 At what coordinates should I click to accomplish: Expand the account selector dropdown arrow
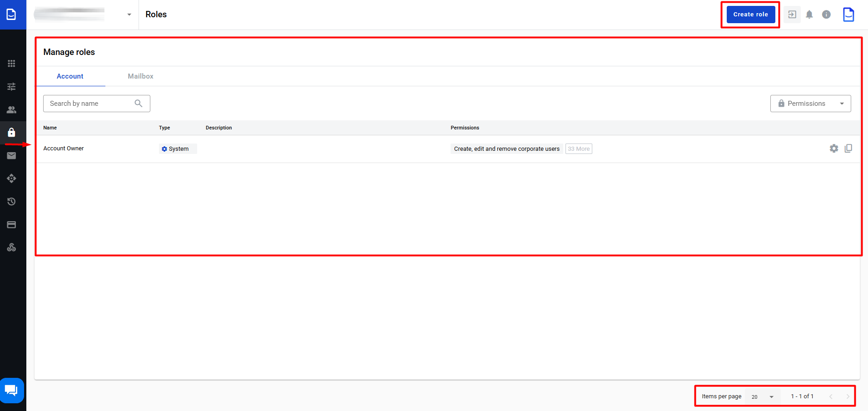pyautogui.click(x=129, y=15)
